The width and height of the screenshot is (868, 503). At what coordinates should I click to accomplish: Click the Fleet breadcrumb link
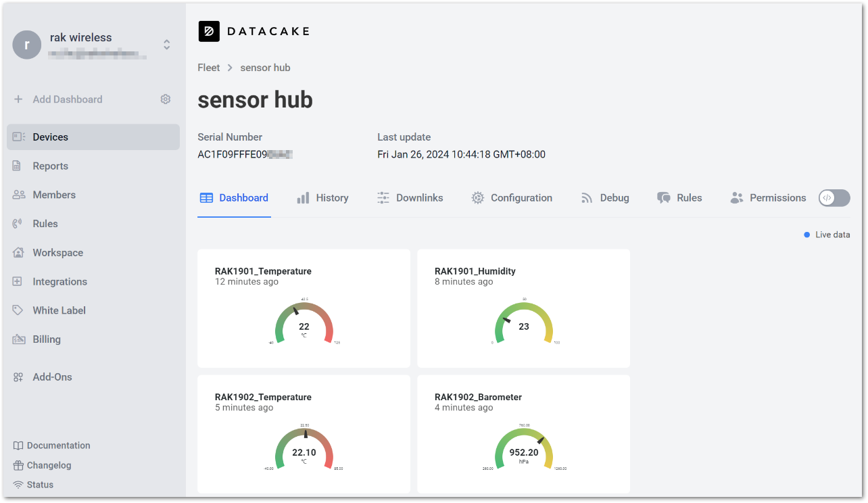(x=209, y=68)
